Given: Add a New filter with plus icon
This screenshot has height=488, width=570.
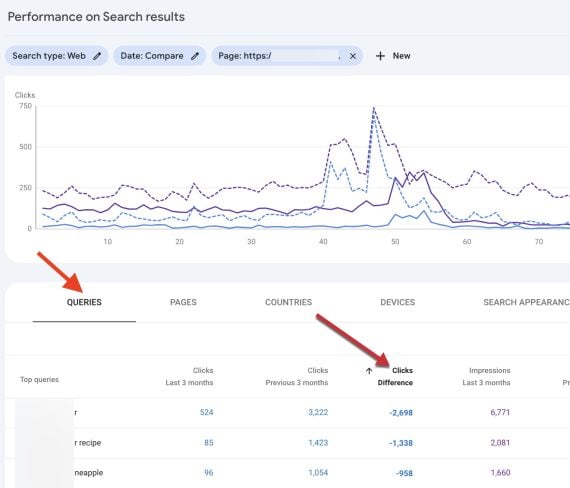Looking at the screenshot, I should [380, 56].
